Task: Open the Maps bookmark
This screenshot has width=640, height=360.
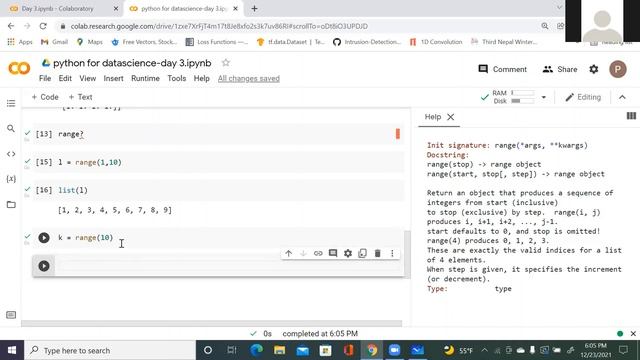Action: pos(90,42)
